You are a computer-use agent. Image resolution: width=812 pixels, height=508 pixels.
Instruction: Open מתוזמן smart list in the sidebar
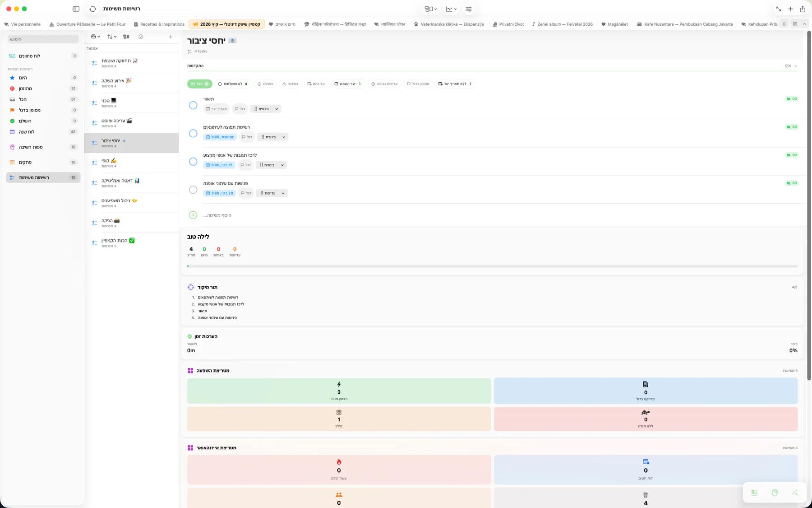click(x=43, y=89)
